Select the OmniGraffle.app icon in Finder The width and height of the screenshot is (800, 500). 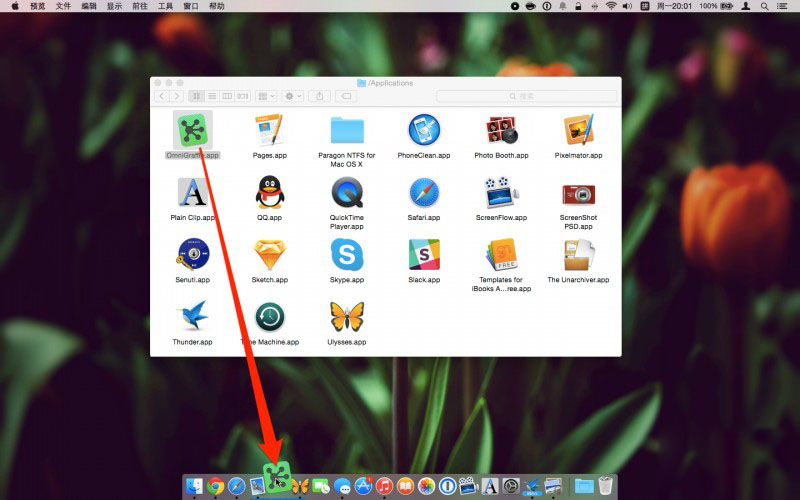point(192,130)
